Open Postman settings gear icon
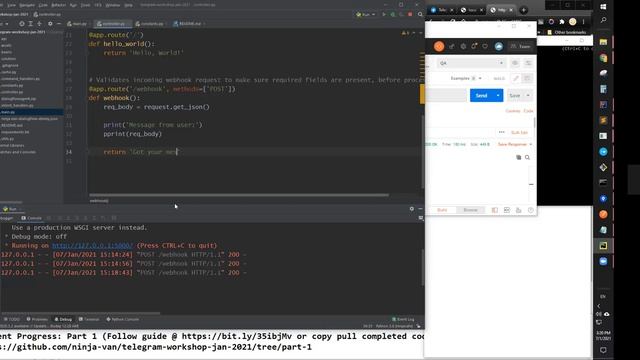640x360 pixels. tap(463, 46)
